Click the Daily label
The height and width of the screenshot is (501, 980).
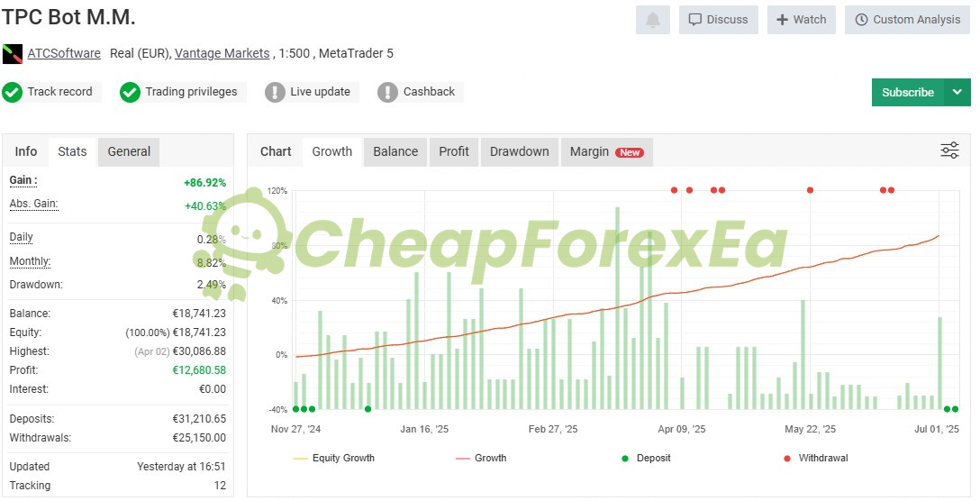(22, 237)
